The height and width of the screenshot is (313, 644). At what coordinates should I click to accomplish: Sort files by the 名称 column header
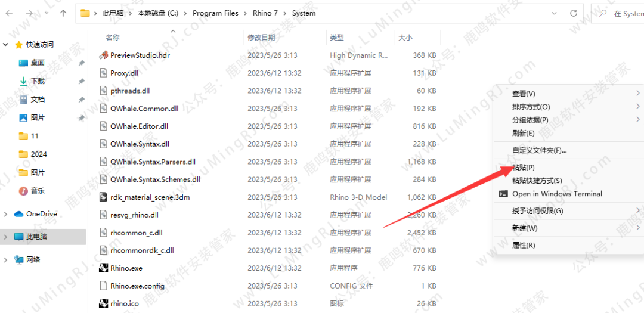click(113, 38)
